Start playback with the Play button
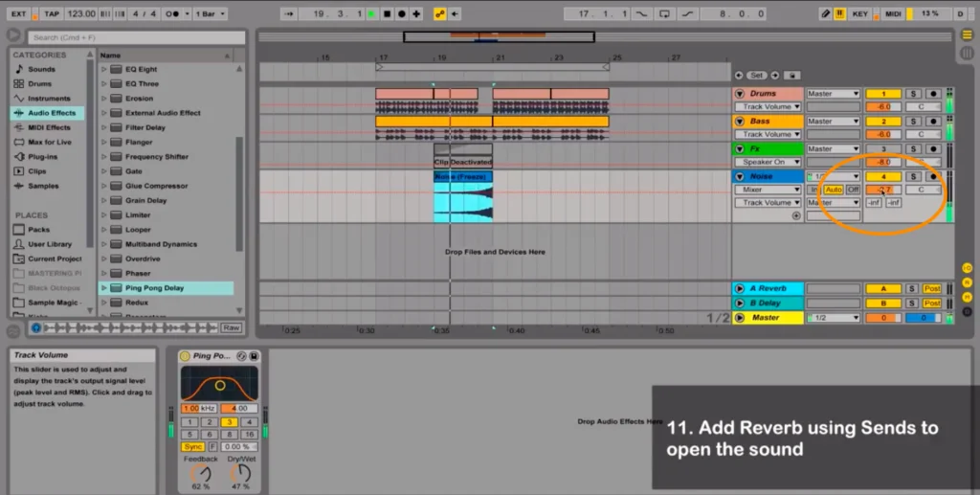 (x=372, y=13)
